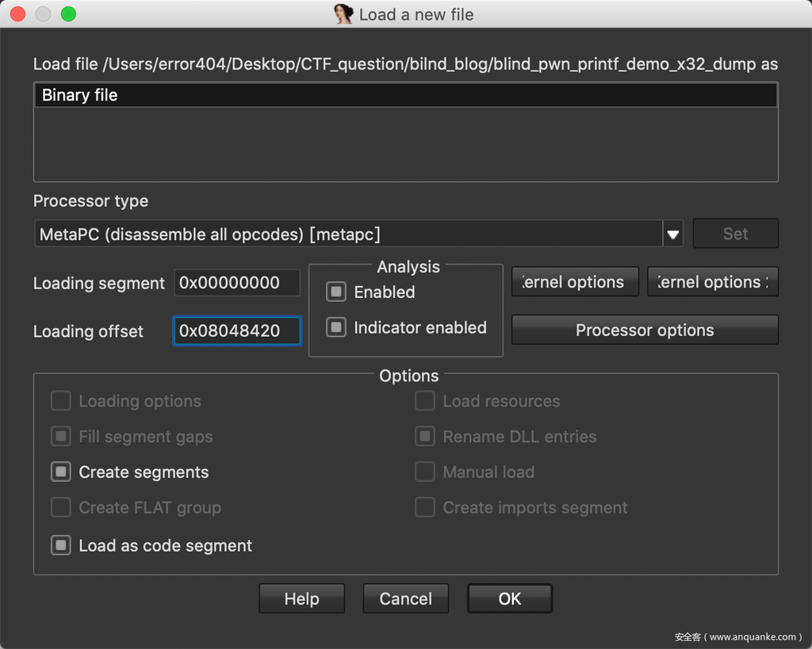
Task: Click the Rename DLL entries checkbox
Action: point(425,437)
